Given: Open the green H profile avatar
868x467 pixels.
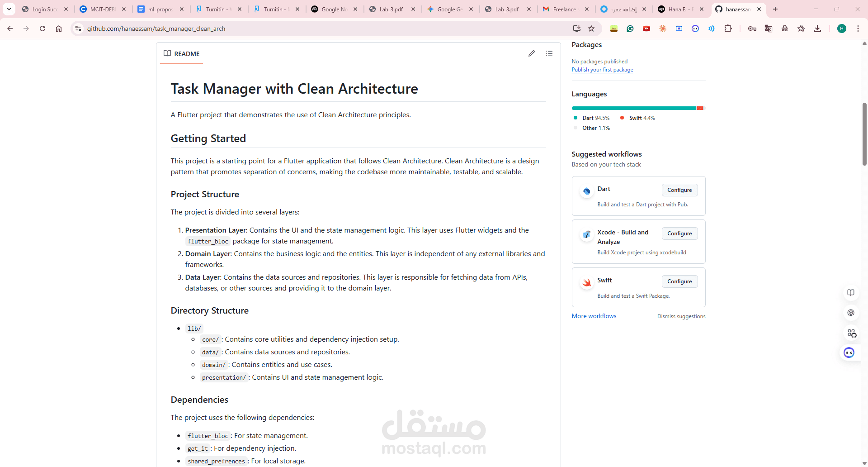Looking at the screenshot, I should click(x=842, y=29).
